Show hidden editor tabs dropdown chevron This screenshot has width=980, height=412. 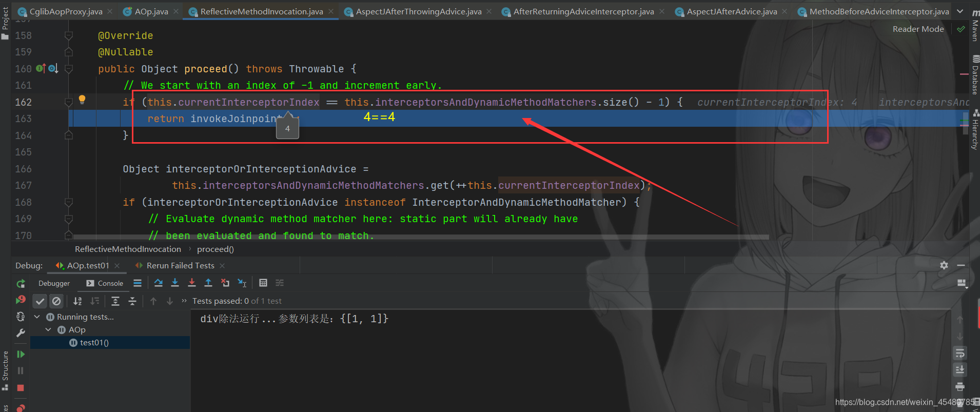click(960, 11)
